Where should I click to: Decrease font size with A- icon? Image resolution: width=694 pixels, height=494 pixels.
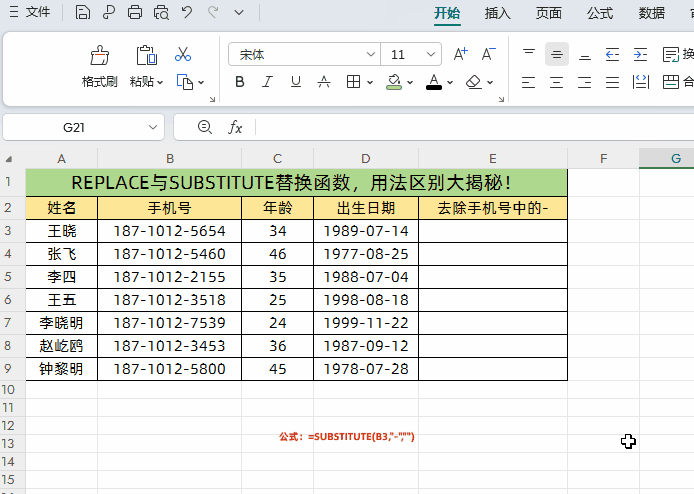click(488, 54)
